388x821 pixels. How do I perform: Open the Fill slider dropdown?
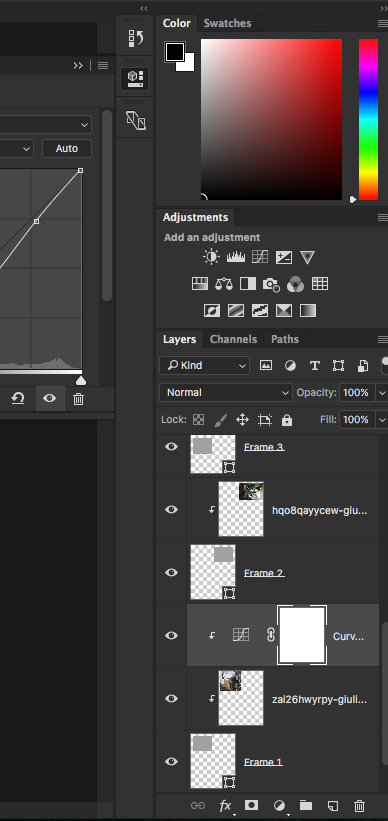382,419
